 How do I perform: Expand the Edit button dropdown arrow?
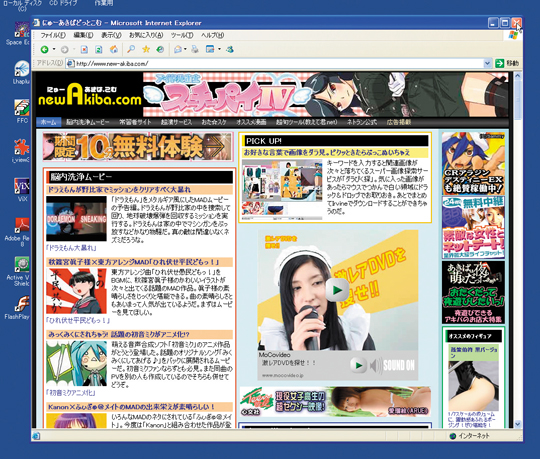(x=219, y=49)
